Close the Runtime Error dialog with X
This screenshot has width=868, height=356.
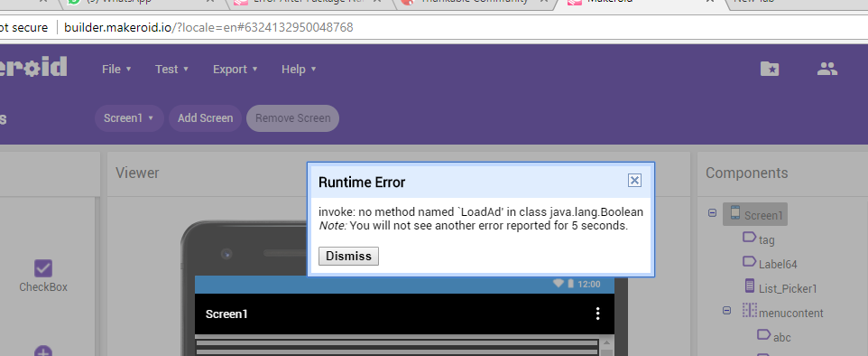[x=634, y=180]
